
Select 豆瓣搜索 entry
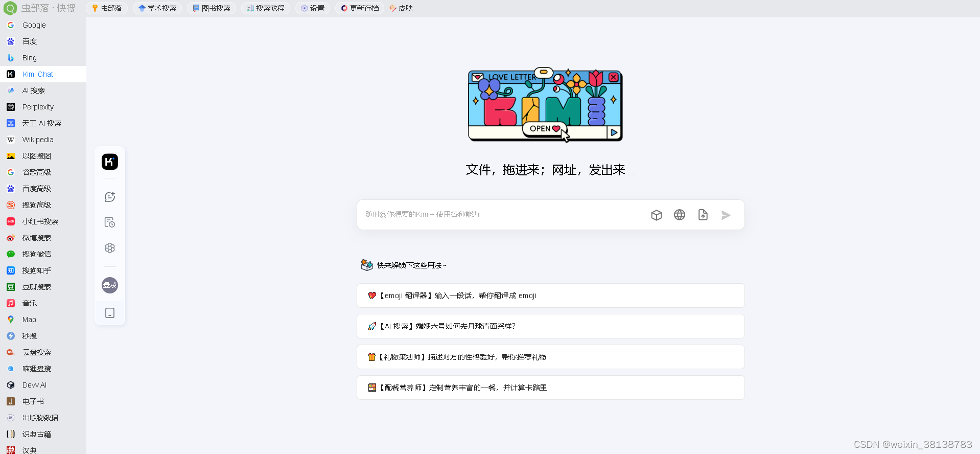(43, 287)
